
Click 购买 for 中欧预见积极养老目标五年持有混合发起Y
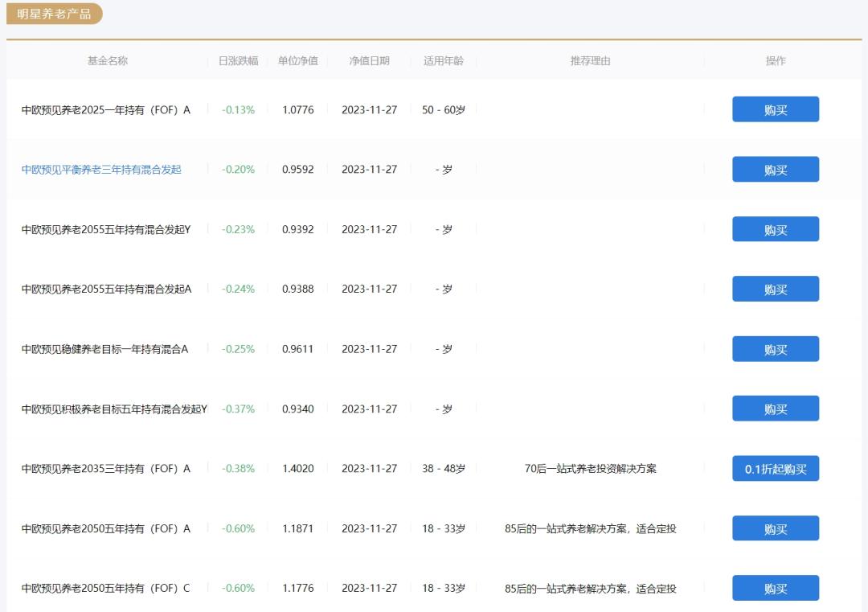click(x=775, y=409)
